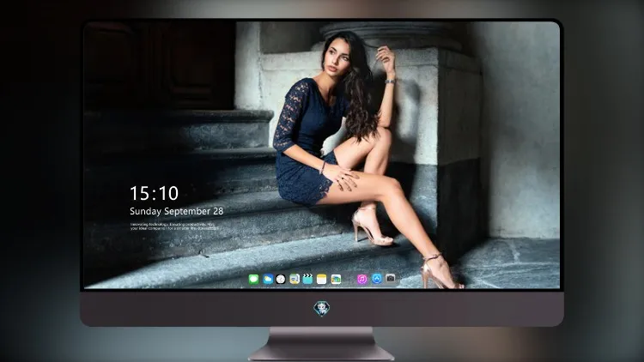644x362 pixels.
Task: Open the Photos gallery app in dock
Action: [x=336, y=280]
